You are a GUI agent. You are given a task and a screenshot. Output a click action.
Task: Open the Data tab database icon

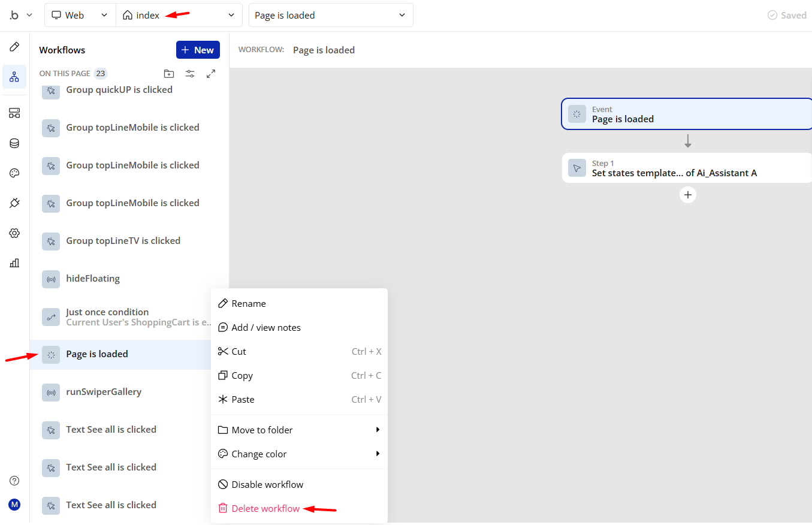[14, 143]
